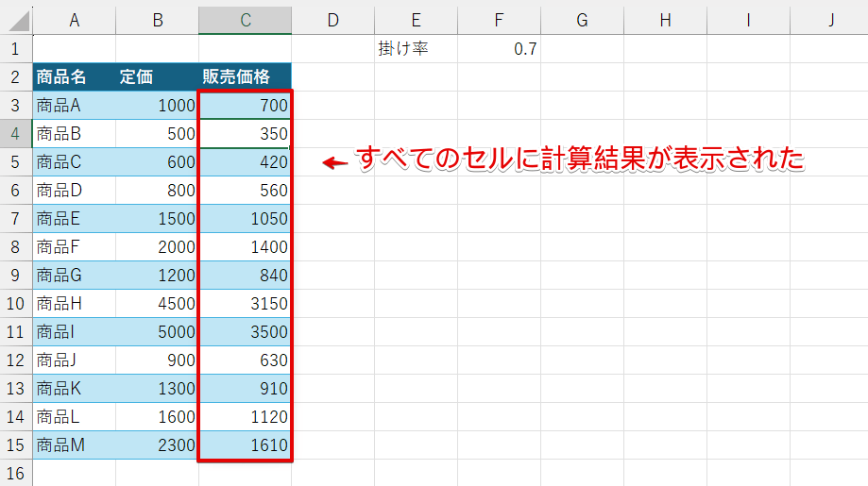
Task: Select the 販売価格 cell showing 3500
Action: pos(246,332)
